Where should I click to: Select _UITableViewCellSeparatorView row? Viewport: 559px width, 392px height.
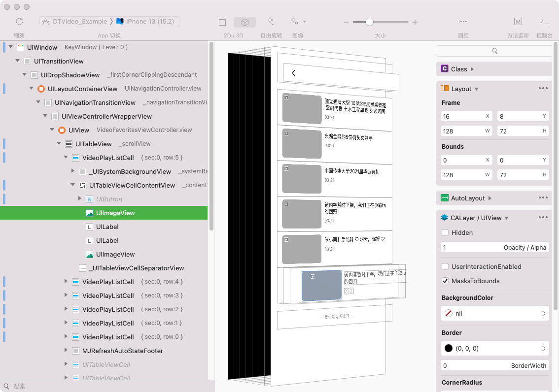104,268
